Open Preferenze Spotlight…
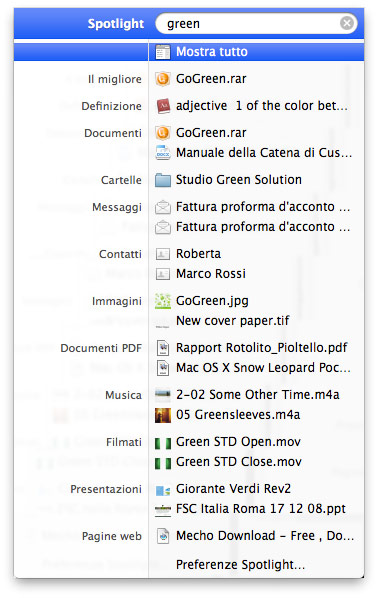 tap(241, 565)
